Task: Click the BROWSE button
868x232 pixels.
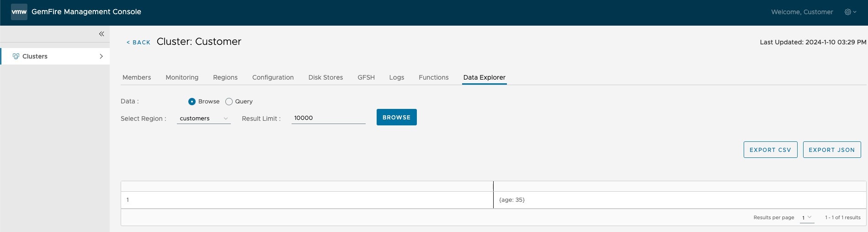Action: point(397,117)
